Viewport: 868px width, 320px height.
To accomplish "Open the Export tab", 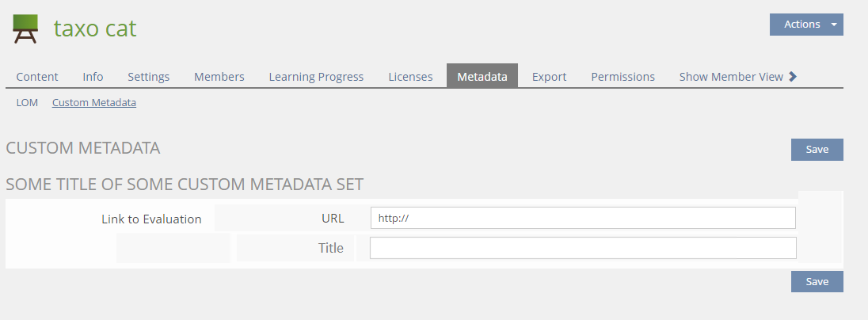I will tap(549, 77).
